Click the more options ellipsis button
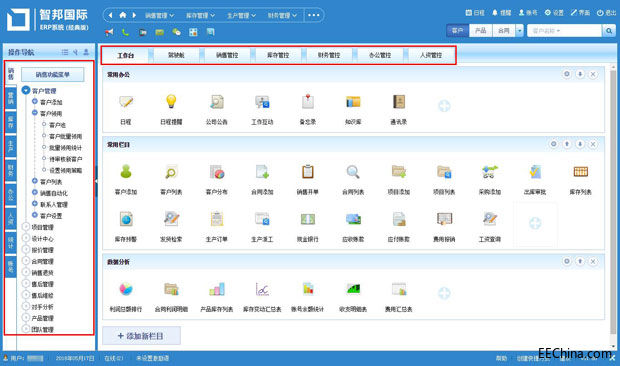The height and width of the screenshot is (366, 620). [x=314, y=15]
